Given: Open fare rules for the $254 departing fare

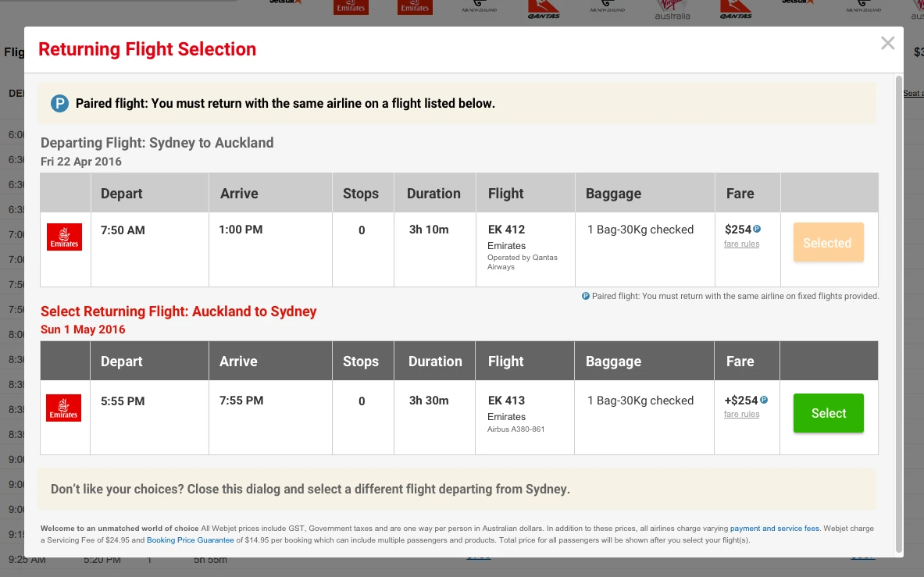Looking at the screenshot, I should pos(741,244).
